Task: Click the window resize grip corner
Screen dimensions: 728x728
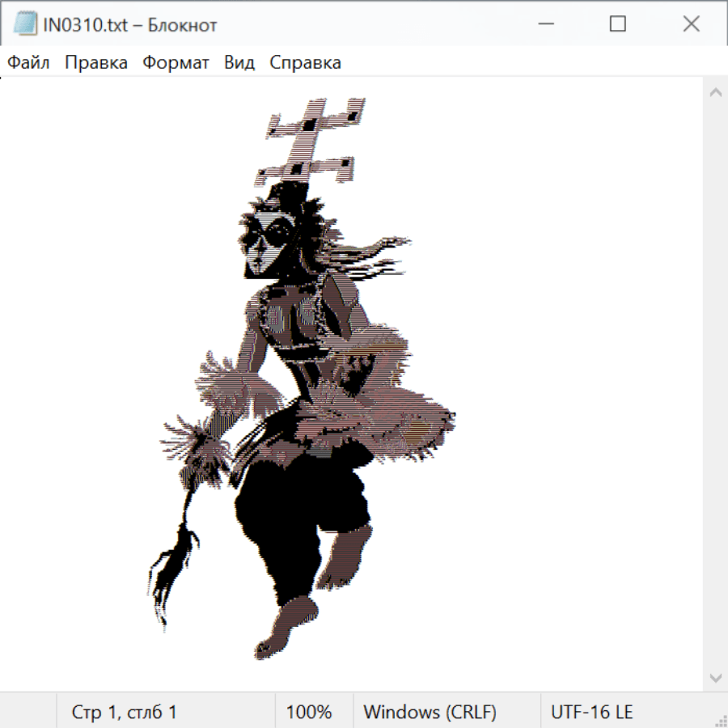Action: coord(721,721)
